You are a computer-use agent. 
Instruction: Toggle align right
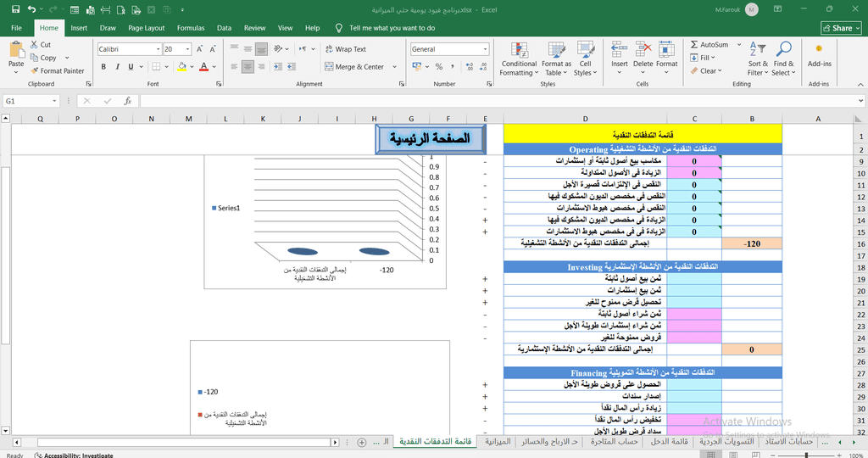click(261, 66)
